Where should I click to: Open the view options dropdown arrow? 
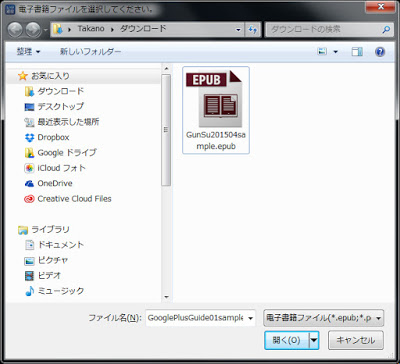[x=335, y=52]
